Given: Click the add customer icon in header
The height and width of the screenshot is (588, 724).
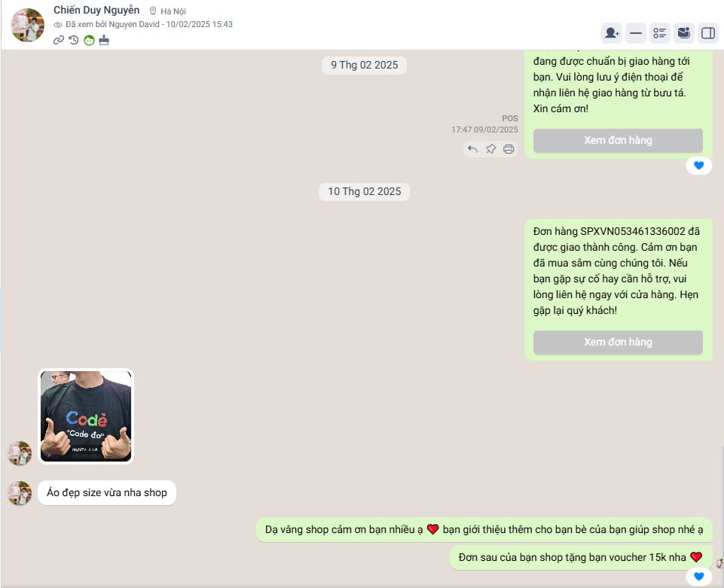Looking at the screenshot, I should (612, 33).
